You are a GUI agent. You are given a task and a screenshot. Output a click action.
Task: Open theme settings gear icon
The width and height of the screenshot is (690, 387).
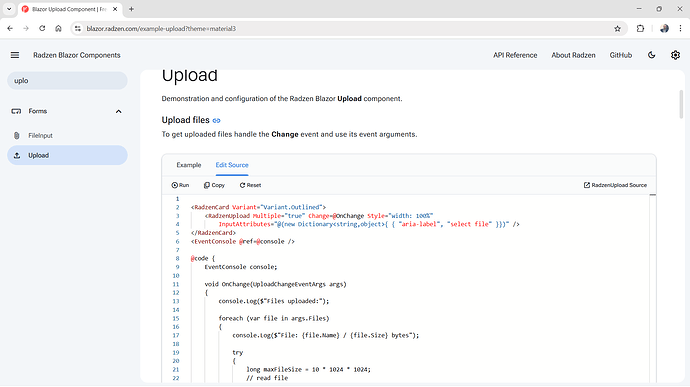(x=675, y=55)
